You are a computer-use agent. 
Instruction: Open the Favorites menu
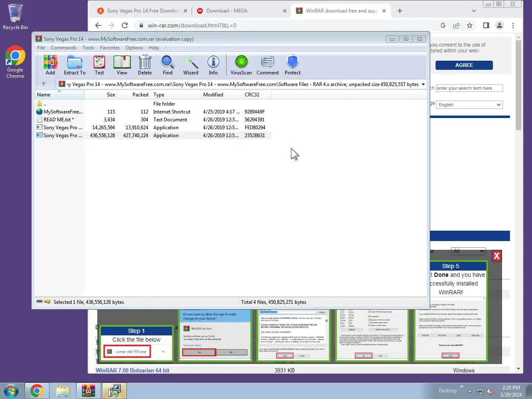point(110,48)
